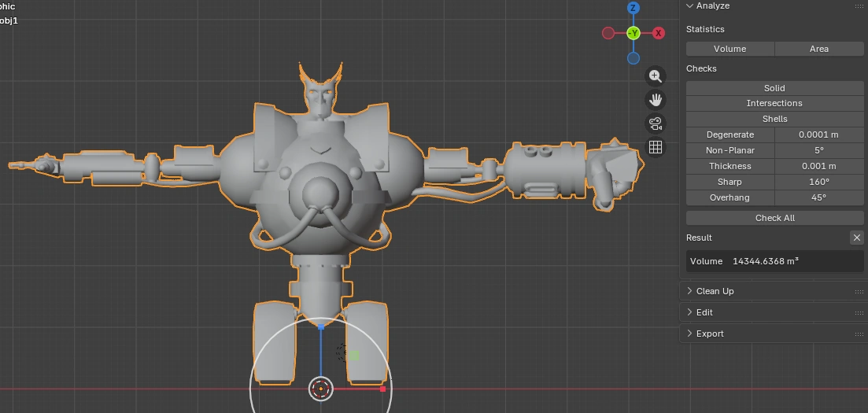Screen dimensions: 868x413
Task: Click the viewport zoom magnifier icon
Action: click(x=656, y=76)
